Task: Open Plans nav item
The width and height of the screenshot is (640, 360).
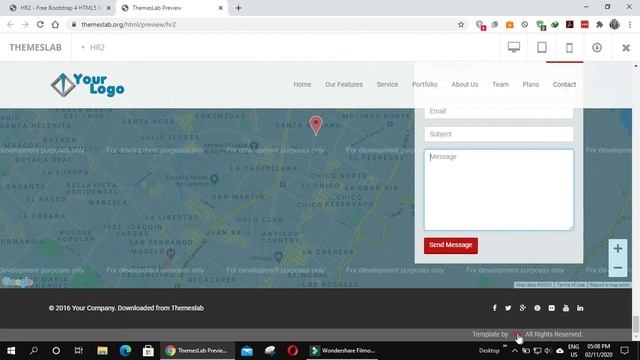Action: [531, 84]
